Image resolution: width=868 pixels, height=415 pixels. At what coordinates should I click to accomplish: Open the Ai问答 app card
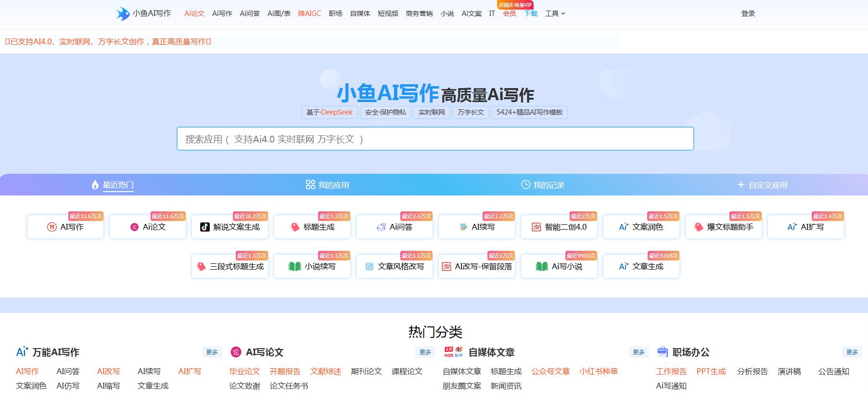(395, 227)
